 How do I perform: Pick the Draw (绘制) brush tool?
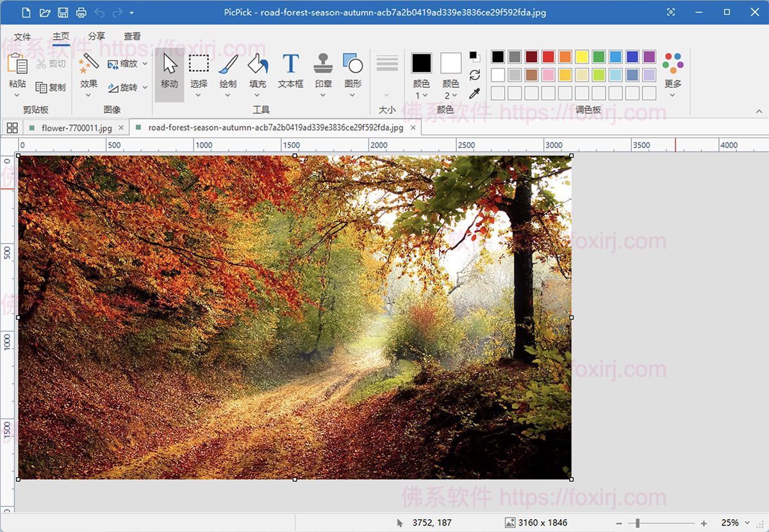pos(227,71)
